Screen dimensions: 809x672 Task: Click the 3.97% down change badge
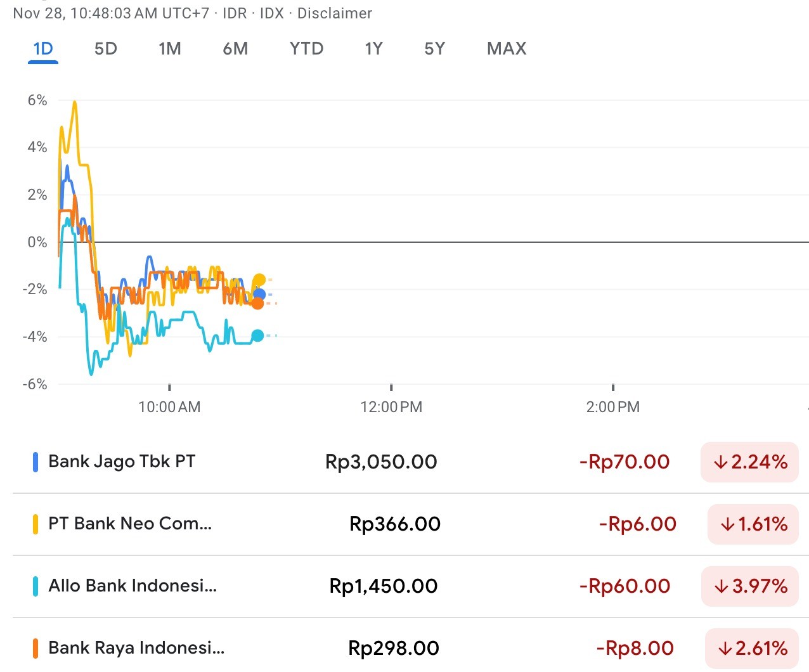[750, 586]
